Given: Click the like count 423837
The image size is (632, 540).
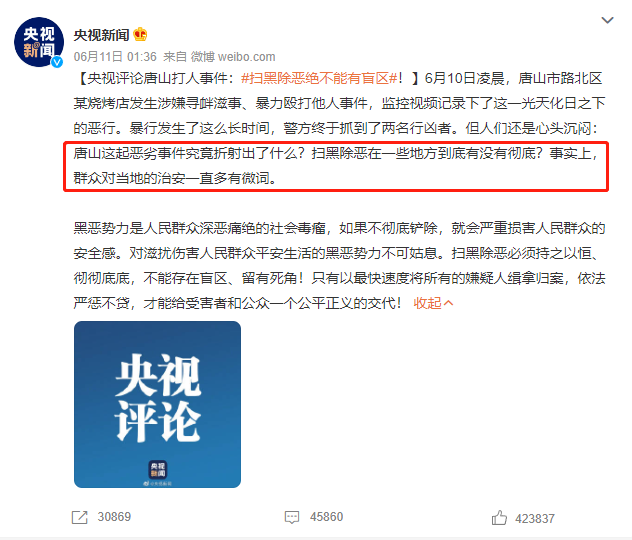Looking at the screenshot, I should 535,519.
